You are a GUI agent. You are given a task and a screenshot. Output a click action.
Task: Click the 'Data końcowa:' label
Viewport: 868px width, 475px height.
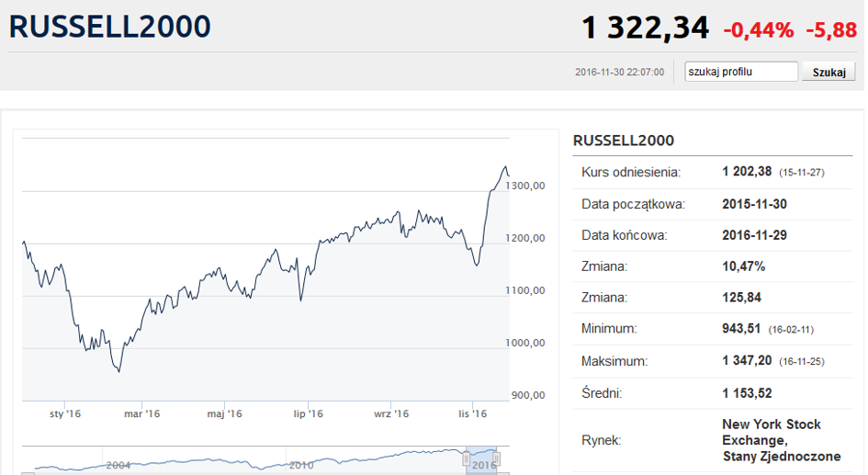pos(625,235)
